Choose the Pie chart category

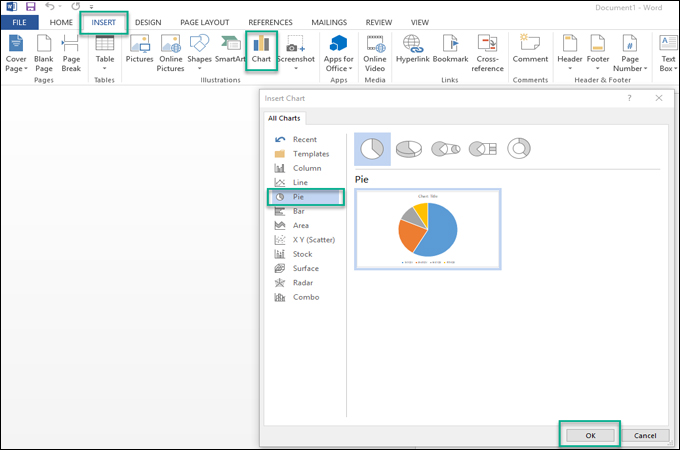tap(306, 197)
